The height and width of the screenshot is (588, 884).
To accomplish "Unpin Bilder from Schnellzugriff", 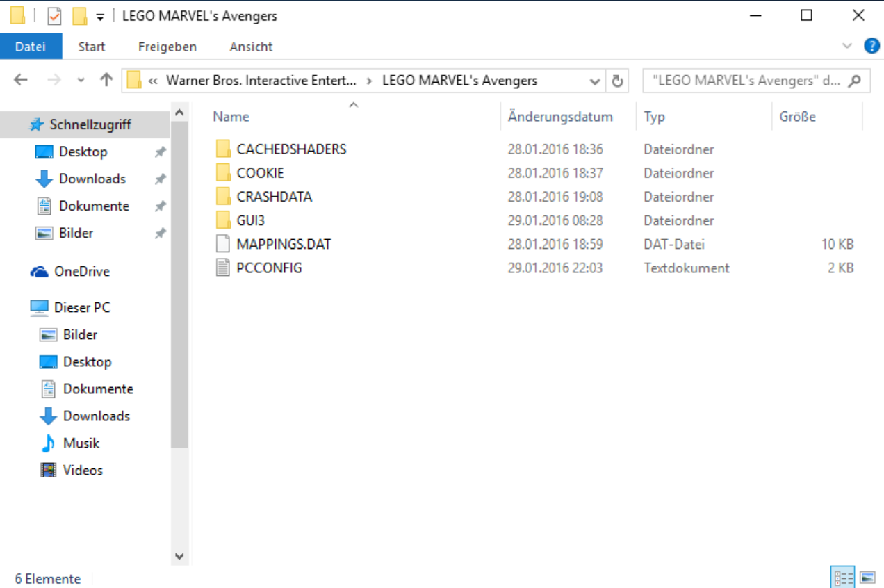I will pyautogui.click(x=160, y=233).
